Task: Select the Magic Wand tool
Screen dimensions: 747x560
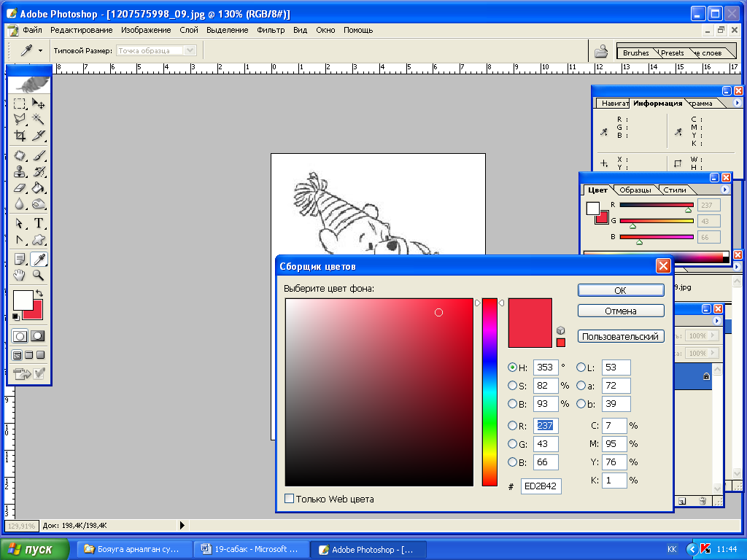Action: pos(38,119)
